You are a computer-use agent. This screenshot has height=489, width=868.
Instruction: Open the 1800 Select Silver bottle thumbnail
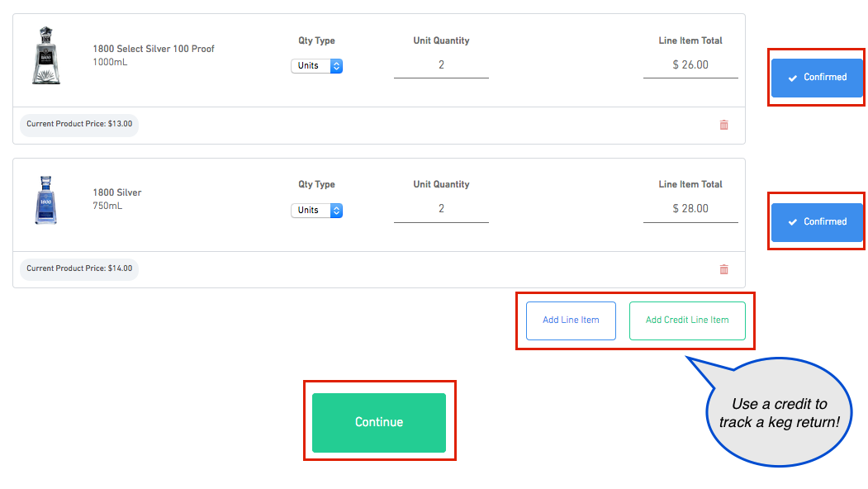(x=46, y=55)
